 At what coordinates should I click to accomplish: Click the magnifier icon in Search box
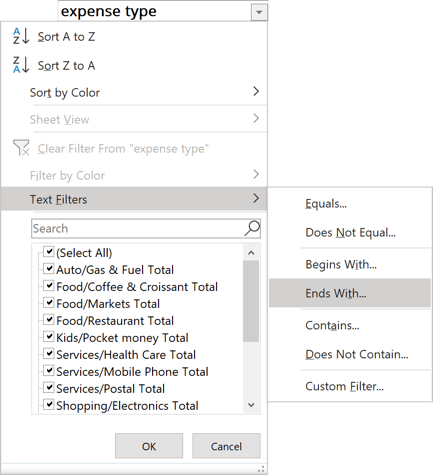(x=252, y=228)
